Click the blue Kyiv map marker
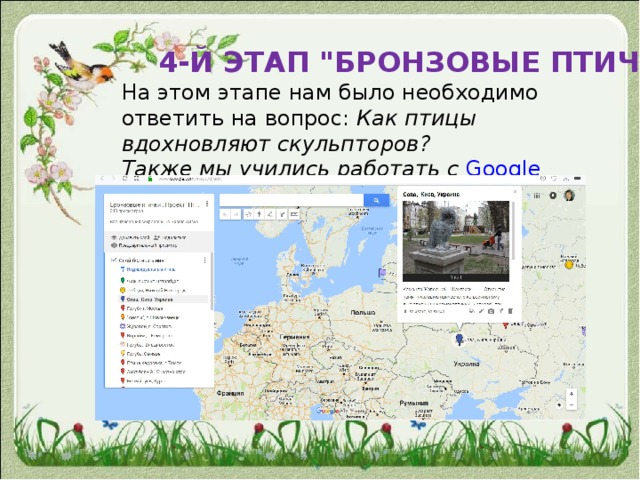This screenshot has height=480, width=640. click(x=460, y=339)
